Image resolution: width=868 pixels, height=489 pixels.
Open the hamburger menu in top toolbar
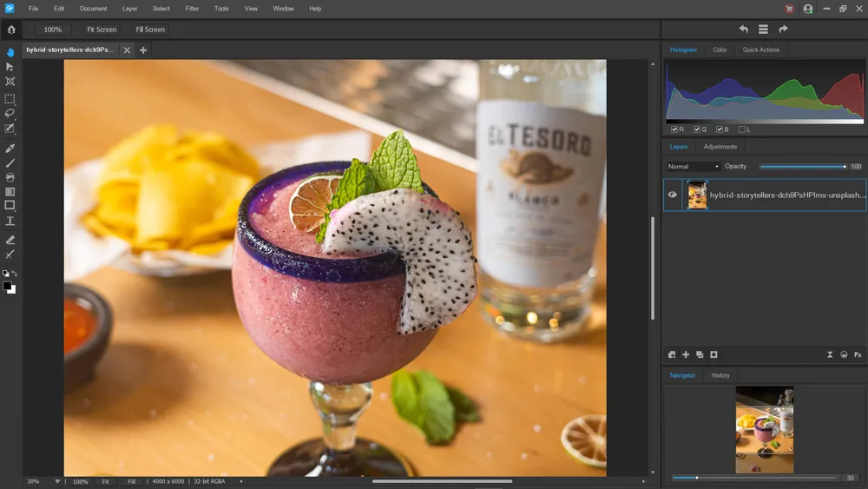[x=763, y=30]
